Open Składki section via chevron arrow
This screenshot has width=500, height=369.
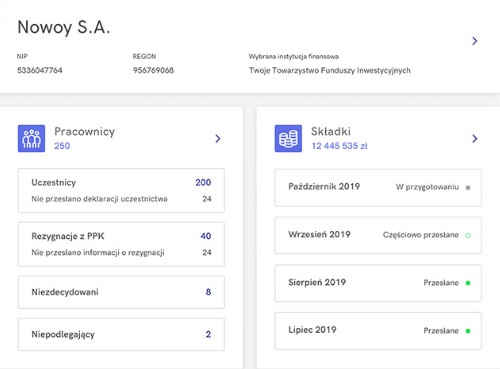475,139
